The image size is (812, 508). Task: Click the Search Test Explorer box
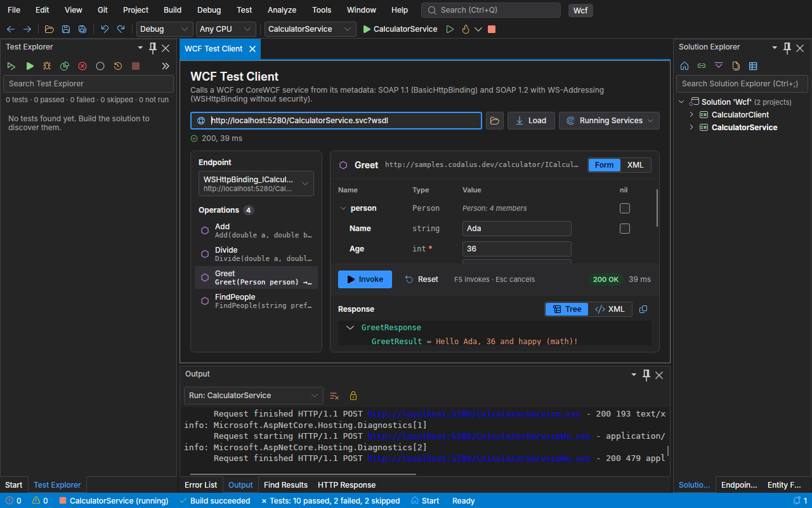point(88,84)
